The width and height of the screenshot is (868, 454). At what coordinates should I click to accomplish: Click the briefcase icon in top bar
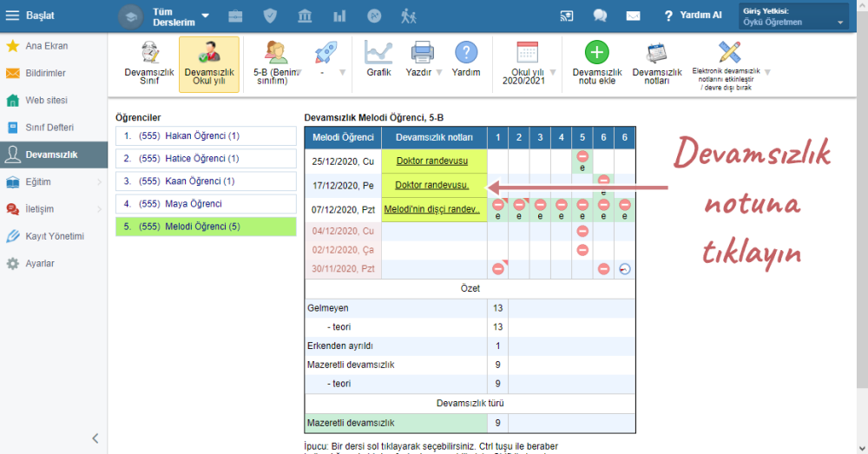(235, 16)
